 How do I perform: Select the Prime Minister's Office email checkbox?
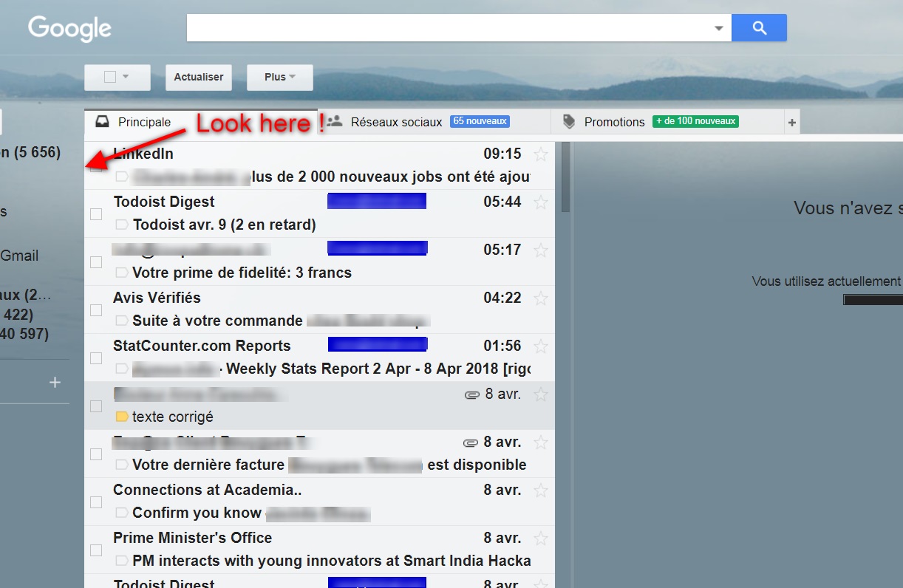point(96,550)
